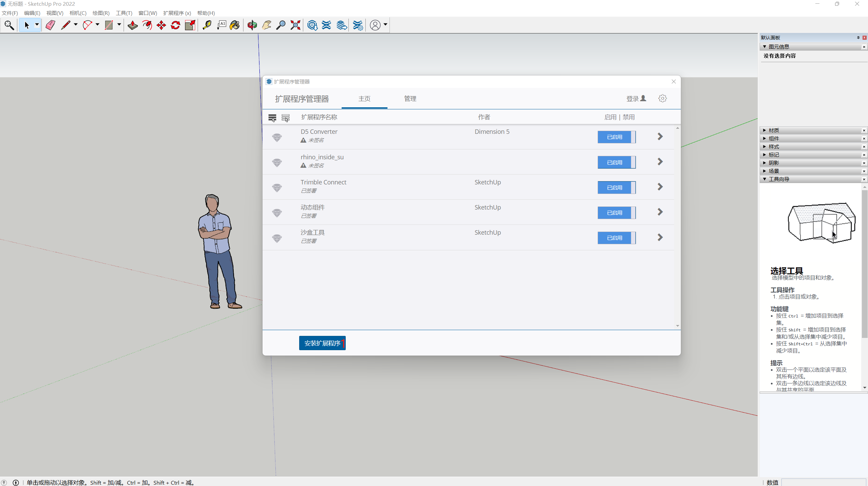868x486 pixels.
Task: Activate the Push/Pull tool
Action: (133, 25)
